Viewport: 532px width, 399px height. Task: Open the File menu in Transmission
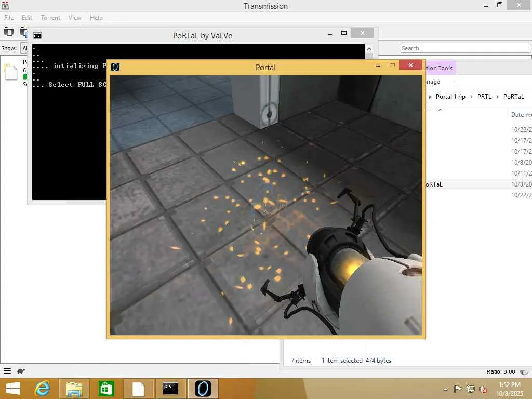9,18
